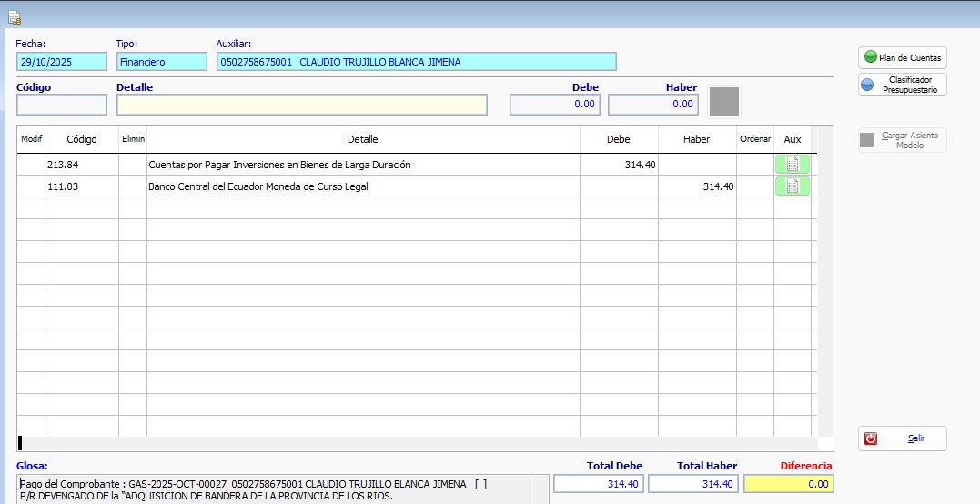Click the Glosa text area

tap(275, 489)
